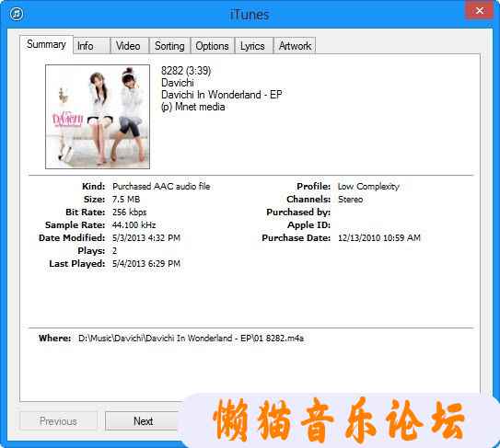500x448 pixels.
Task: Click the Davichi album cover thumbnail
Action: click(98, 117)
